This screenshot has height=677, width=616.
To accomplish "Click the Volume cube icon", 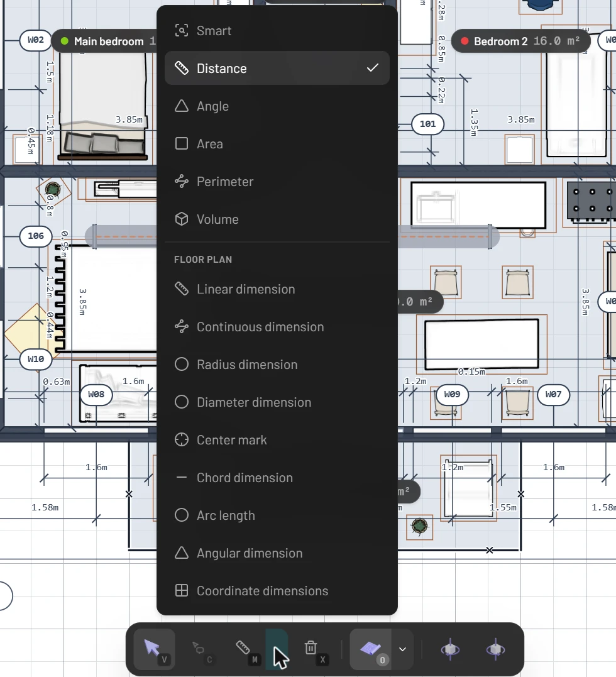I will (x=182, y=219).
